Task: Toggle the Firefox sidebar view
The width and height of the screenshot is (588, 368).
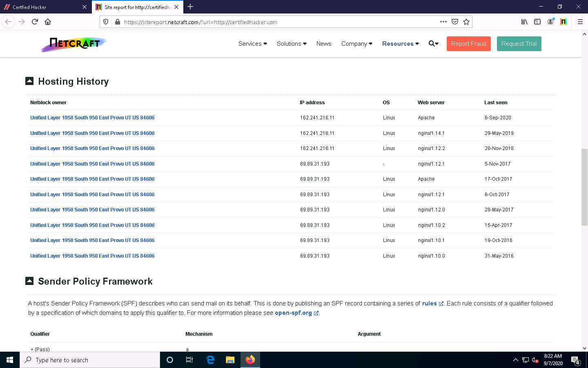Action: pyautogui.click(x=537, y=22)
